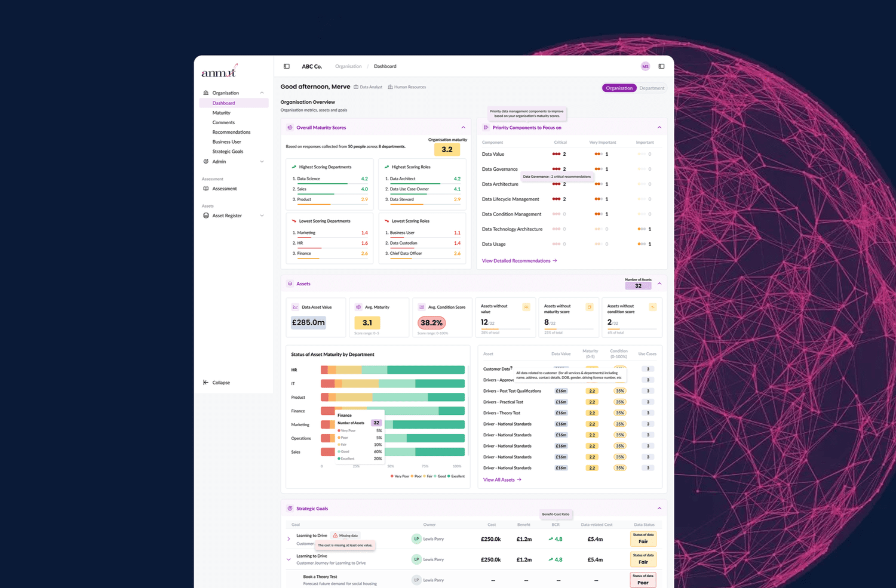This screenshot has width=896, height=588.
Task: Open Dashboard in the sidebar
Action: point(234,103)
